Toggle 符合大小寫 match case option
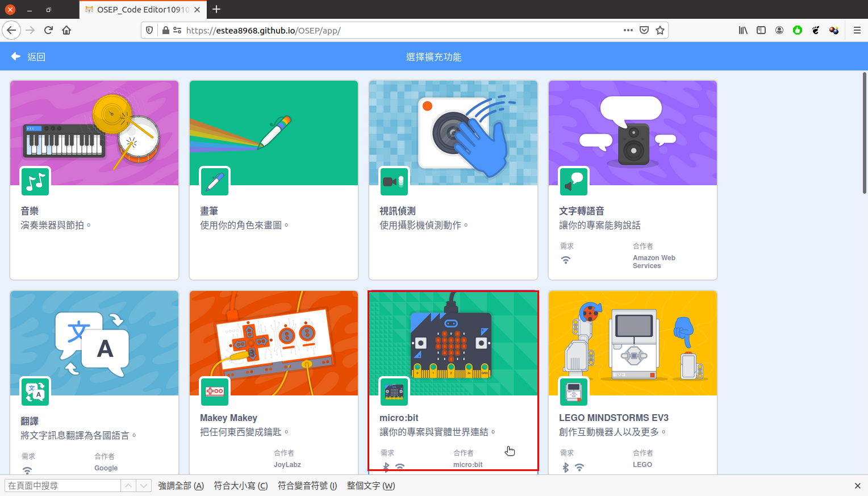This screenshot has width=868, height=496. [x=241, y=486]
